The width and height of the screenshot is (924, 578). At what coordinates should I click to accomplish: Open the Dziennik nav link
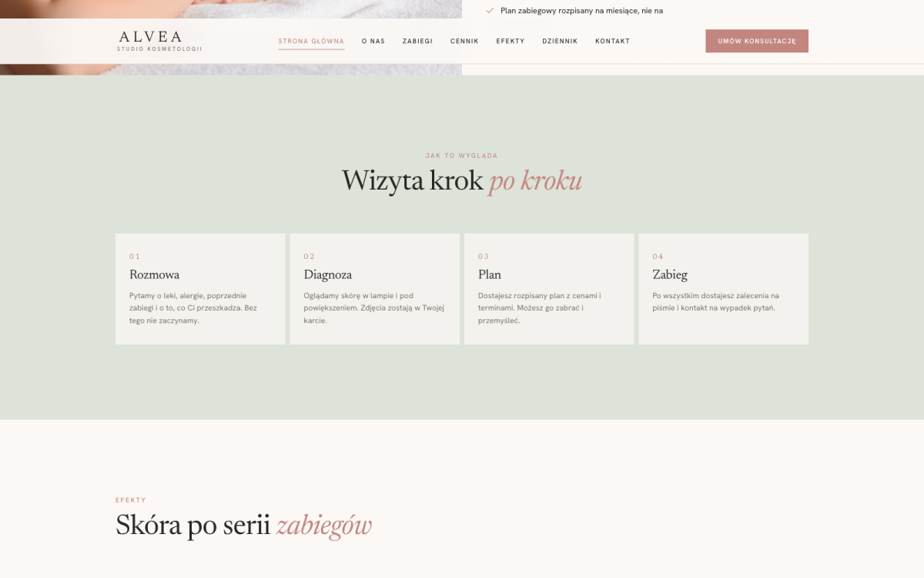pyautogui.click(x=560, y=41)
